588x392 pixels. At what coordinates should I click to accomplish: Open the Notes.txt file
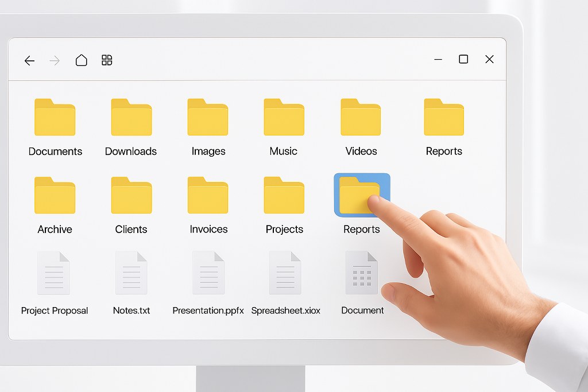coord(130,273)
